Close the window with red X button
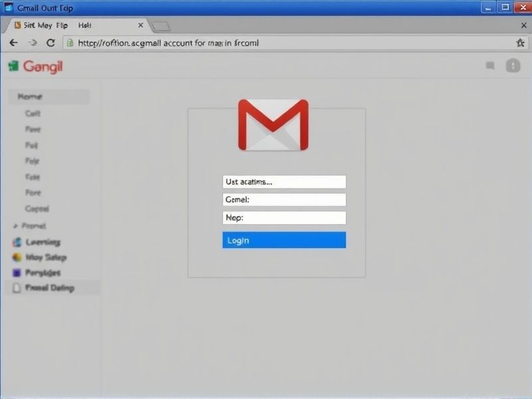The height and width of the screenshot is (399, 532). [x=523, y=7]
